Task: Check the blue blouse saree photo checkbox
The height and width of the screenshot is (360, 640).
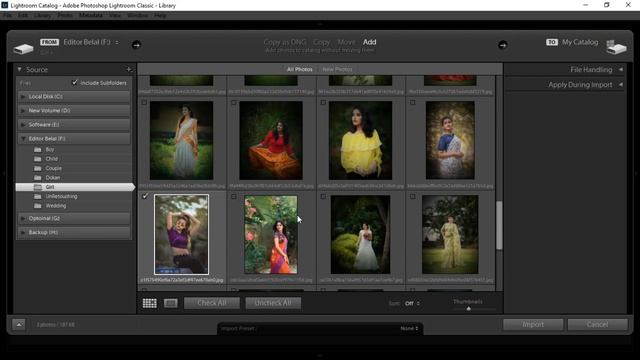Action: pyautogui.click(x=413, y=102)
